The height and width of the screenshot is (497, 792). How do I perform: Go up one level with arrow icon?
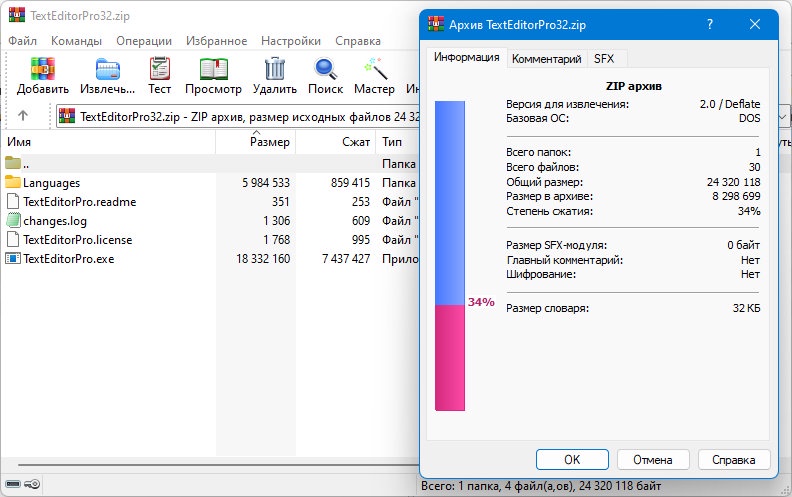[23, 116]
